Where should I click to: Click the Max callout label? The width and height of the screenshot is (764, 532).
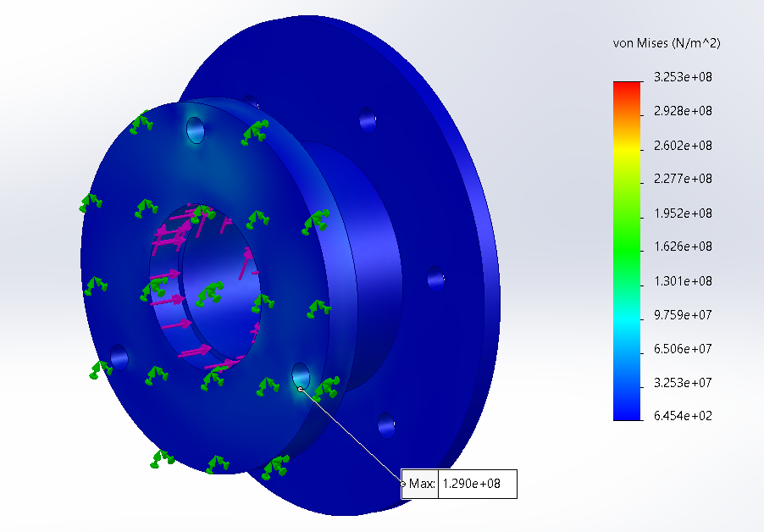(x=421, y=485)
